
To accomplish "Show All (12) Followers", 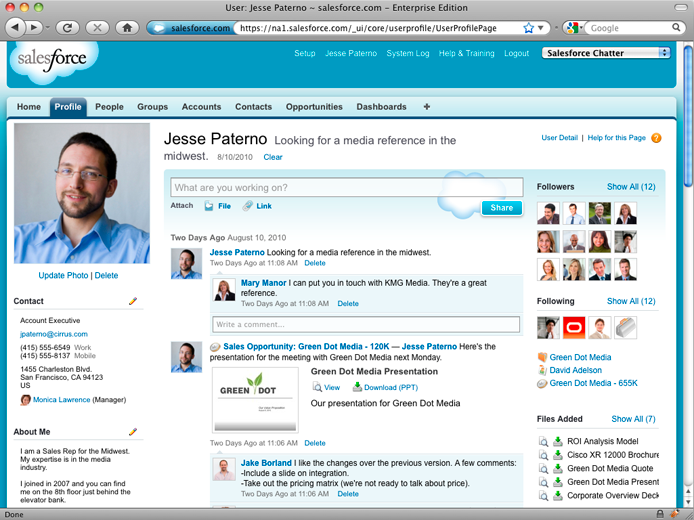I will (631, 187).
